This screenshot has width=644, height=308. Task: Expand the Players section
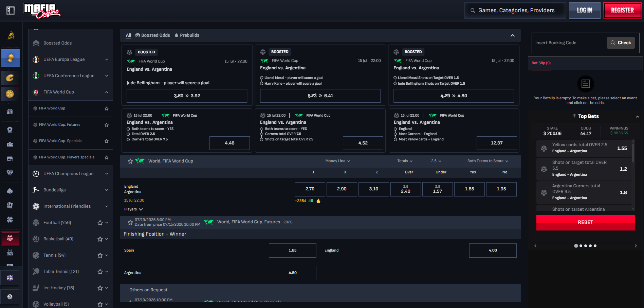[133, 209]
